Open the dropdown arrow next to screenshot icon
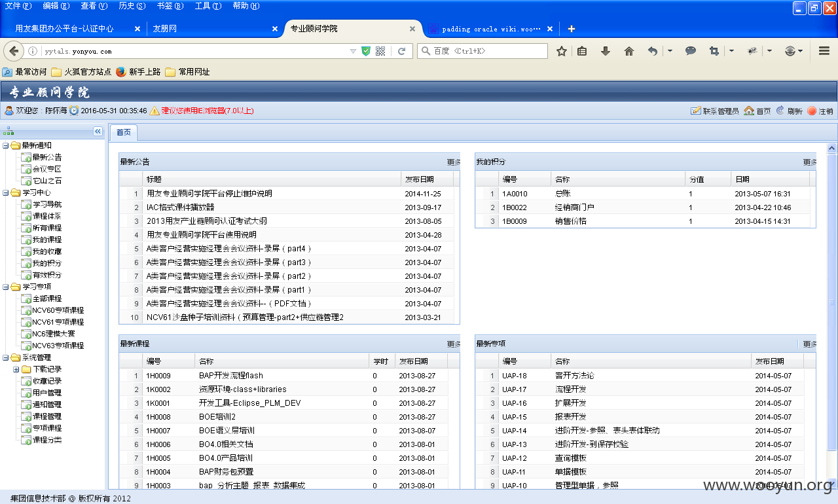The height and width of the screenshot is (504, 838). click(731, 51)
